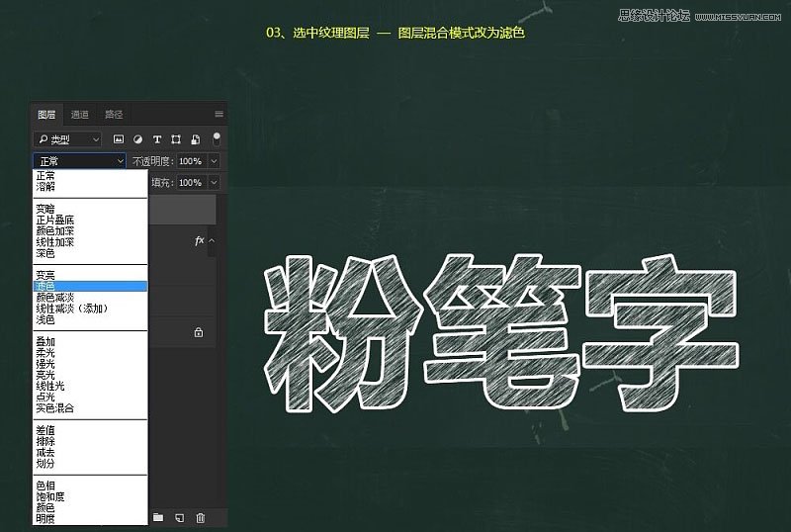Click the 正常 blend mode dropdown box
The image size is (791, 532).
79,161
